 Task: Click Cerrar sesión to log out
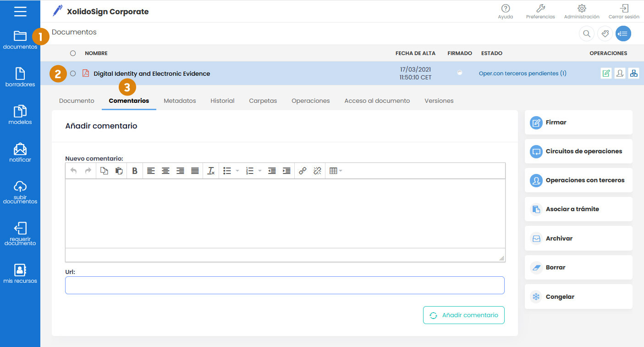(x=624, y=11)
